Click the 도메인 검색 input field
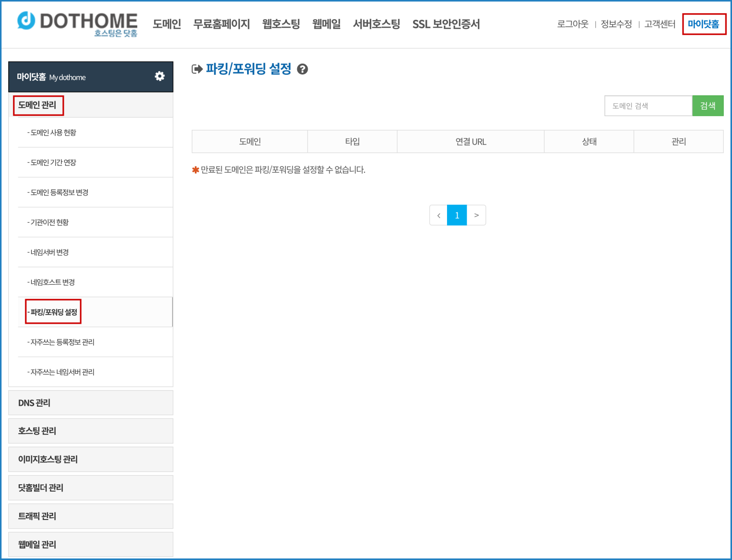Screen dimensions: 732x560 click(x=648, y=105)
